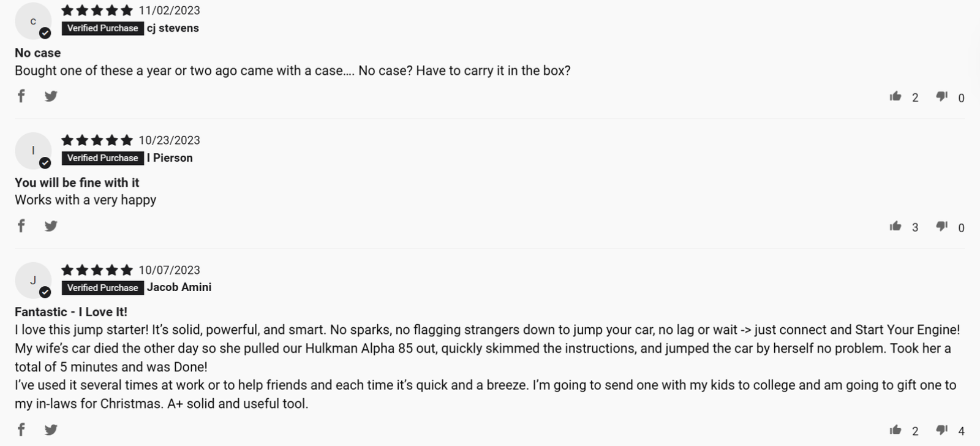The image size is (980, 446).
Task: Share Jacob Amini review on Twitter
Action: 51,429
